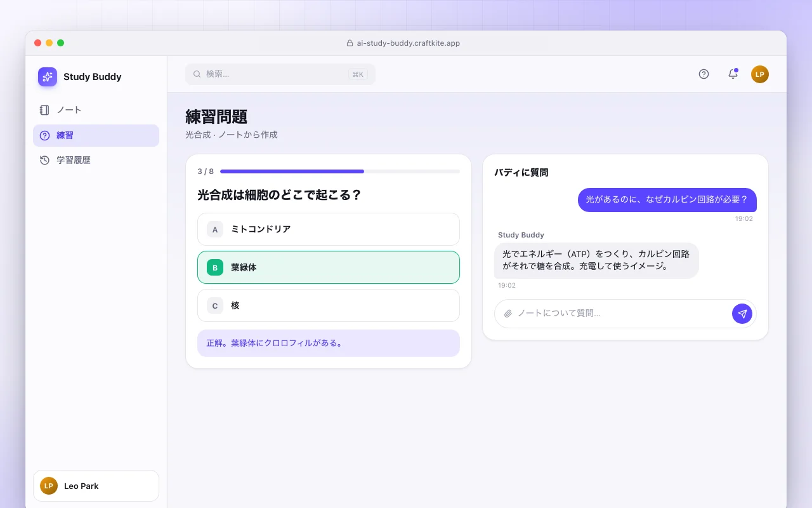812x508 pixels.
Task: Open 学習履歴 in the sidebar
Action: [96, 160]
